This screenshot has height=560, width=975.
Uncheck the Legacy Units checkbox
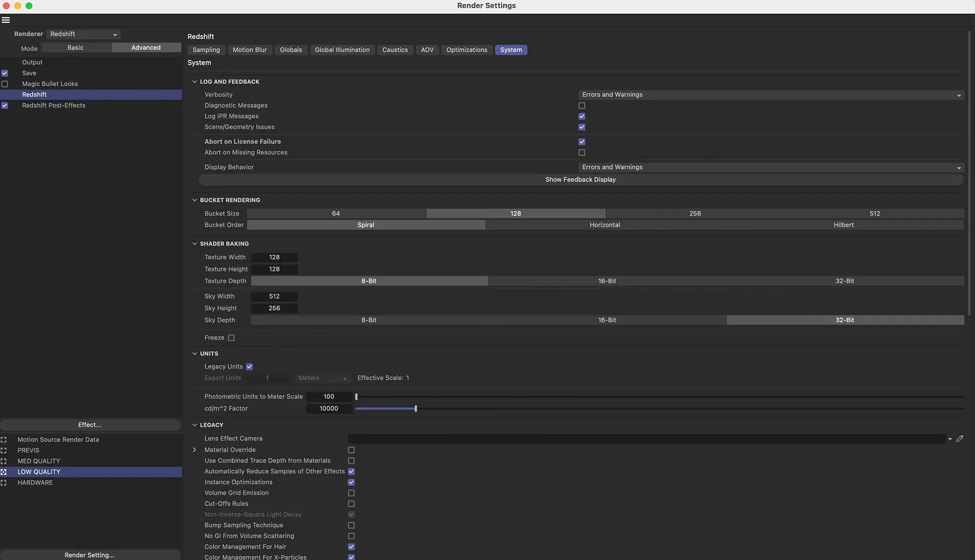pos(249,366)
